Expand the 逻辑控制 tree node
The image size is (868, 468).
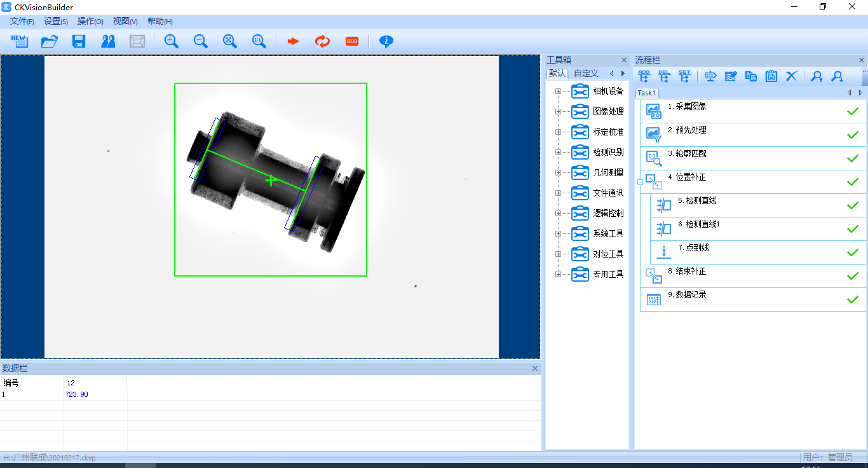tap(558, 213)
